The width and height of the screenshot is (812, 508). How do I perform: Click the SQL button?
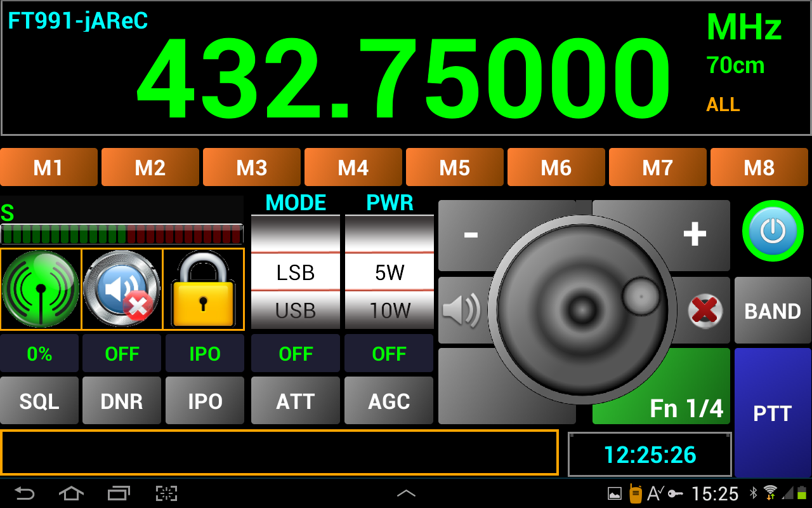click(39, 401)
